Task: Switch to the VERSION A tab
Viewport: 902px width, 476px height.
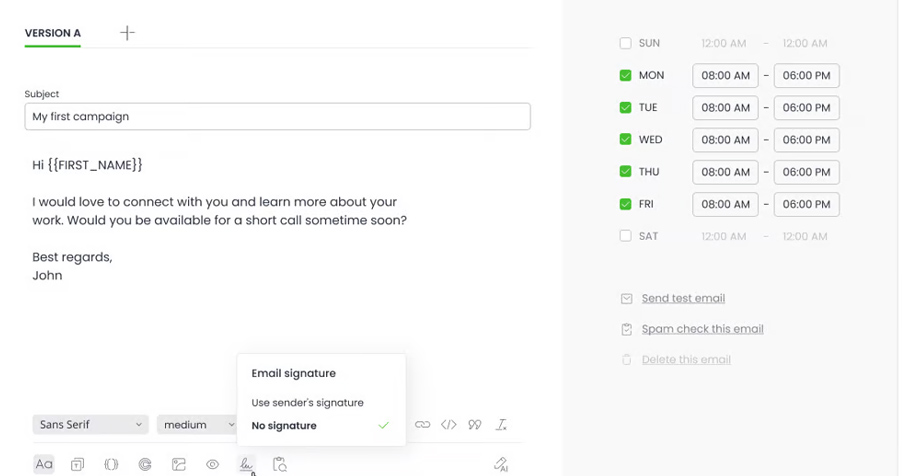Action: pyautogui.click(x=53, y=33)
